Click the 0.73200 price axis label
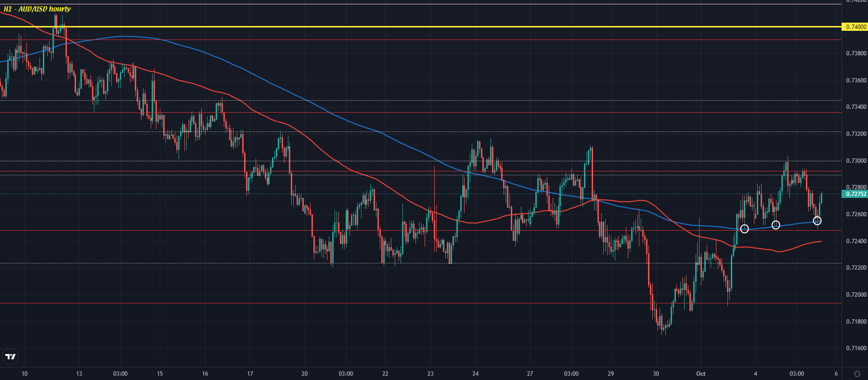 coord(856,134)
